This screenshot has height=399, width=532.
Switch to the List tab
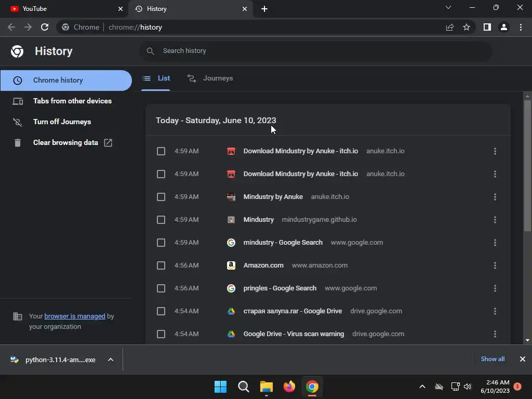156,78
